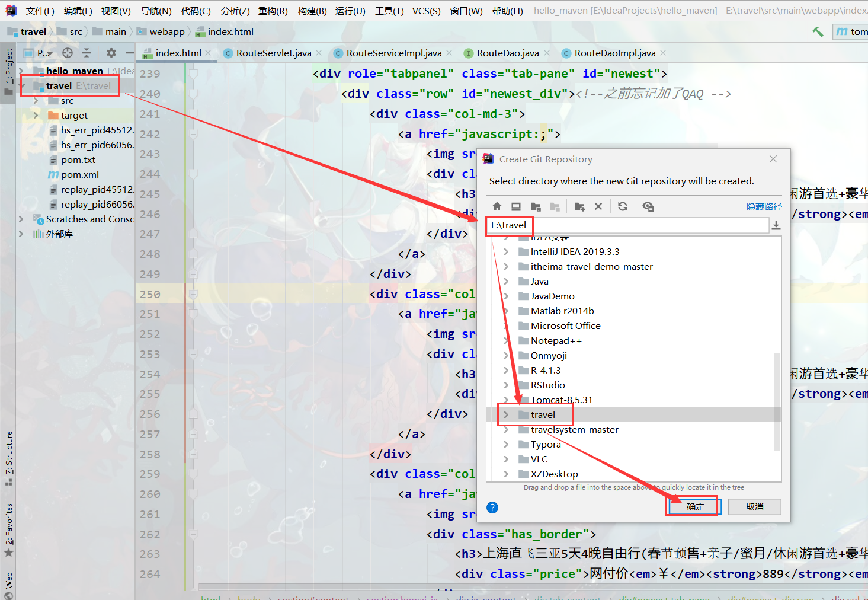
Task: Click the 取消 cancel button
Action: click(755, 507)
